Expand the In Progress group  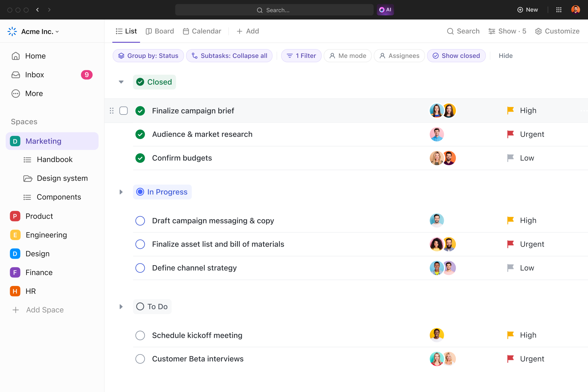[121, 192]
